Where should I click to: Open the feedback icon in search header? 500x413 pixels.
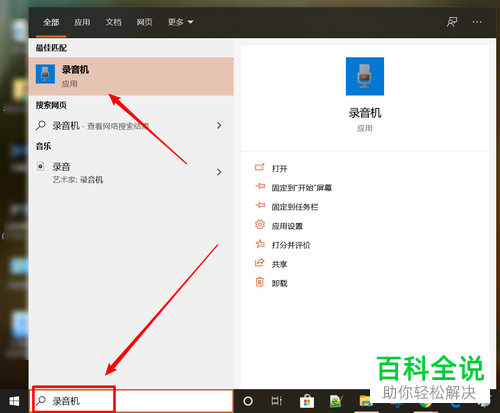pos(452,22)
